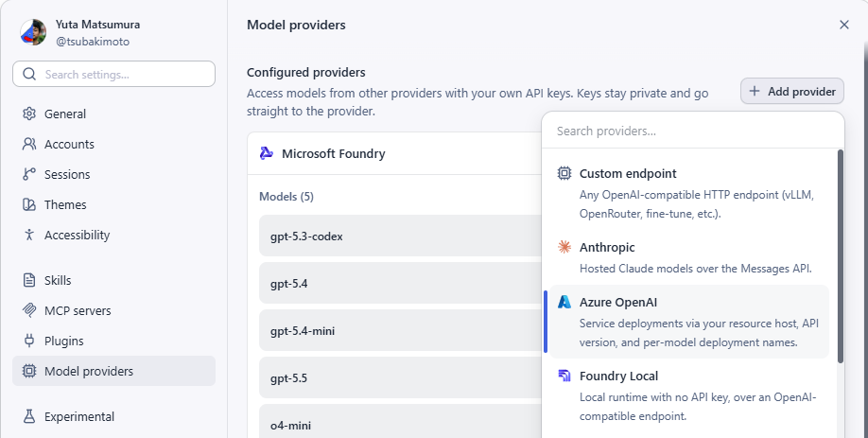Viewport: 868px width, 438px height.
Task: Click the Microsoft Foundry provider header
Action: (x=394, y=153)
